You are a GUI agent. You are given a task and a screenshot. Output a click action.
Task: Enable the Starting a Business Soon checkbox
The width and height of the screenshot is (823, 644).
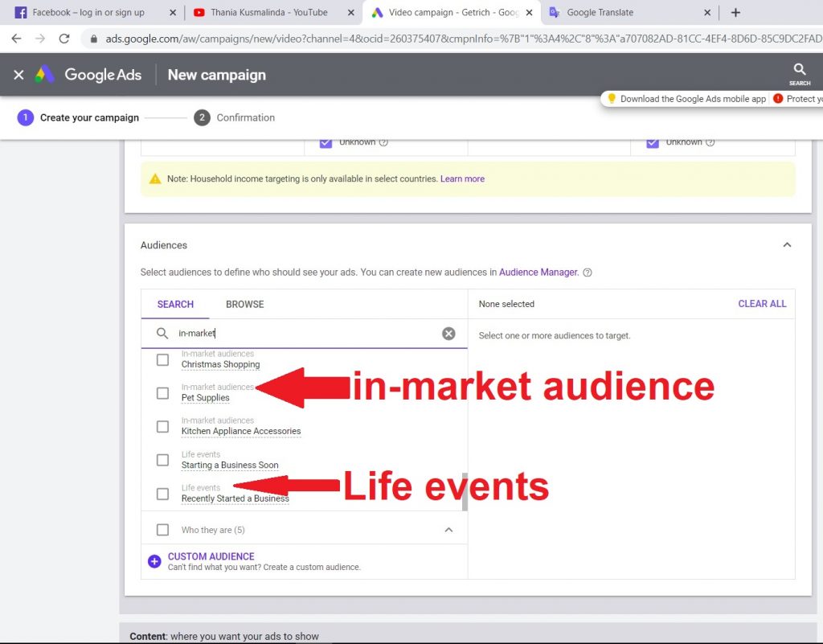pyautogui.click(x=162, y=460)
